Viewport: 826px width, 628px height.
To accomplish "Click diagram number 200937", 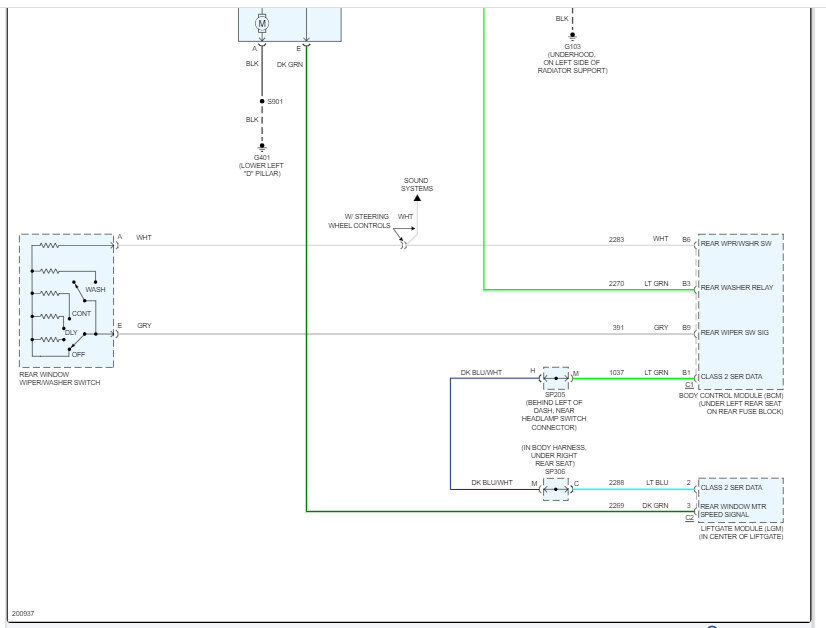I will click(23, 613).
